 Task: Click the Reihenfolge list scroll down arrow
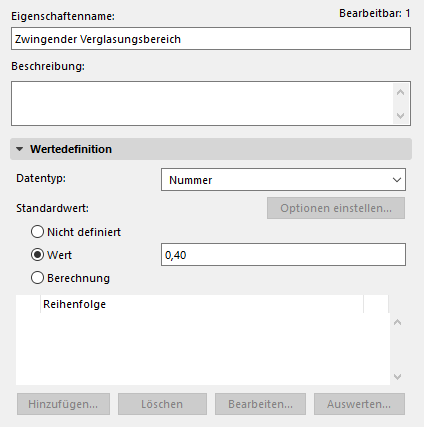click(397, 377)
